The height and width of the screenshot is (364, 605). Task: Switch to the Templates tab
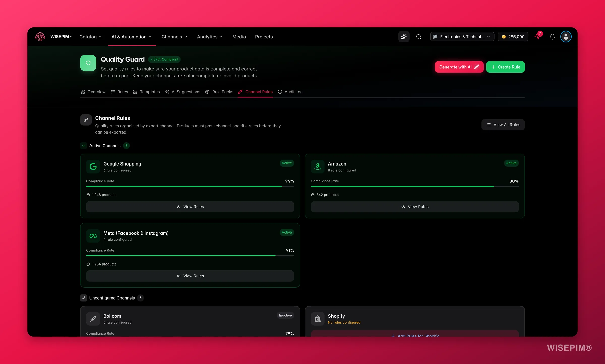146,92
